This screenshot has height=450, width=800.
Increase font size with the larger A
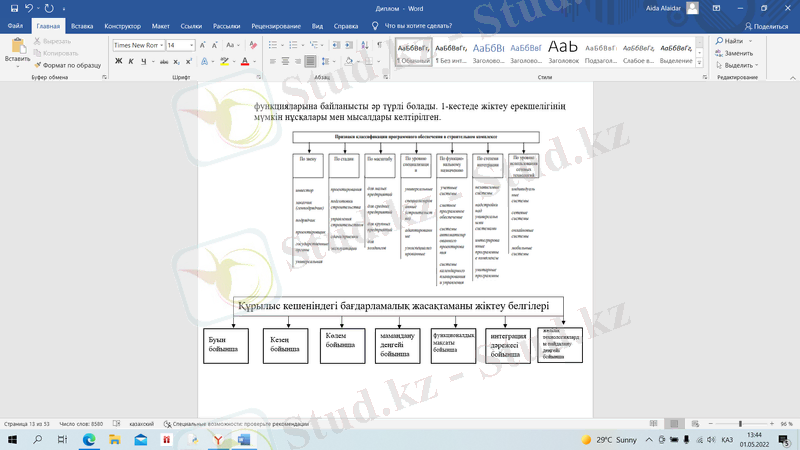click(203, 45)
